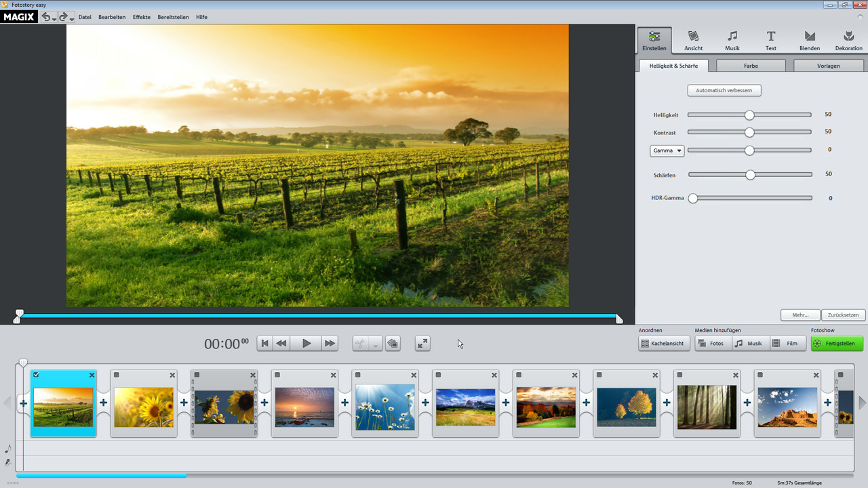Uncheck the first vineyard photo checkbox

37,375
